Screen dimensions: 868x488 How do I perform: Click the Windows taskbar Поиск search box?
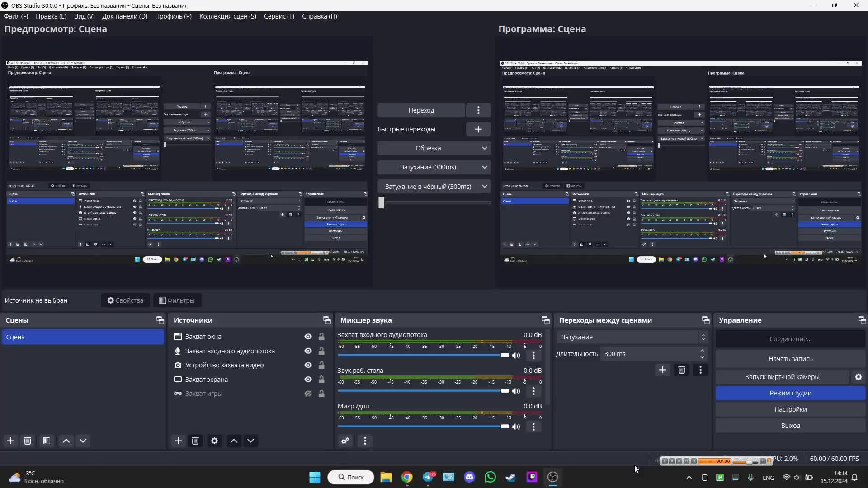pyautogui.click(x=351, y=477)
